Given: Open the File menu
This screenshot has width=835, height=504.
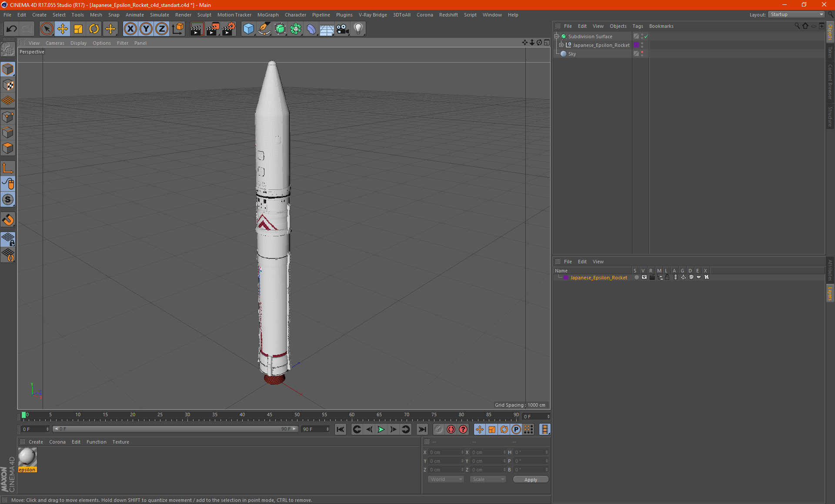Looking at the screenshot, I should click(7, 15).
